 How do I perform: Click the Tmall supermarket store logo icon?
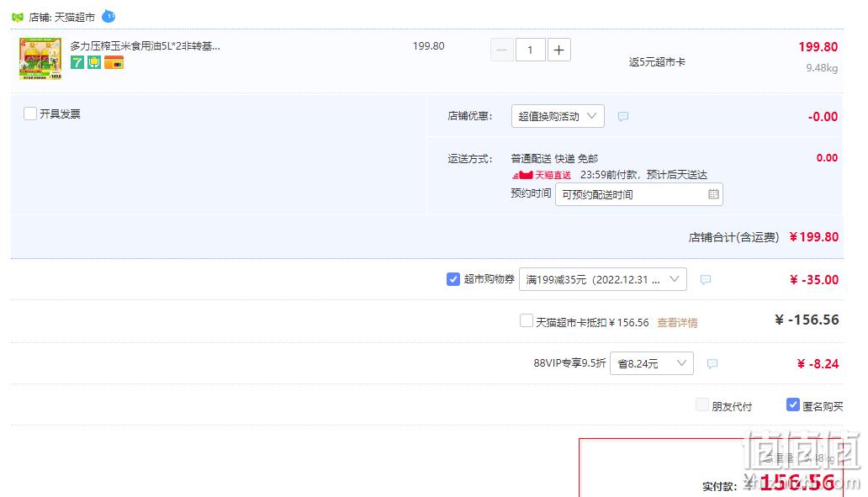pyautogui.click(x=18, y=17)
